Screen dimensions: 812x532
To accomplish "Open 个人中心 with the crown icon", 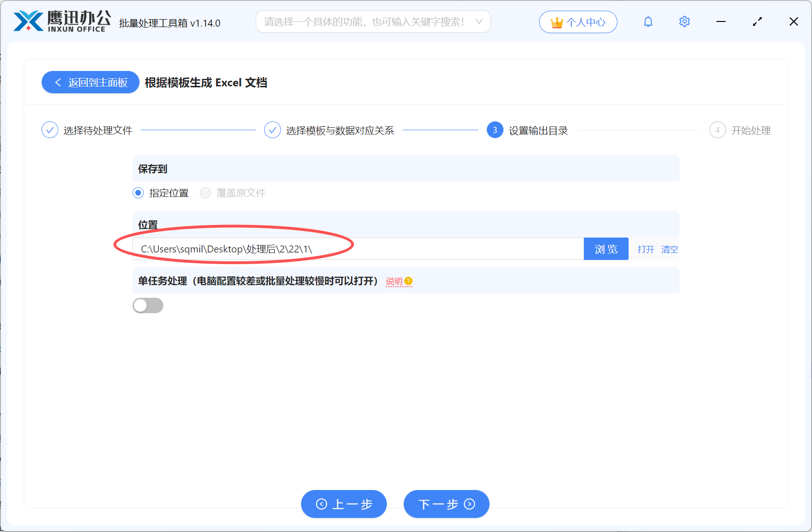I will 578,21.
